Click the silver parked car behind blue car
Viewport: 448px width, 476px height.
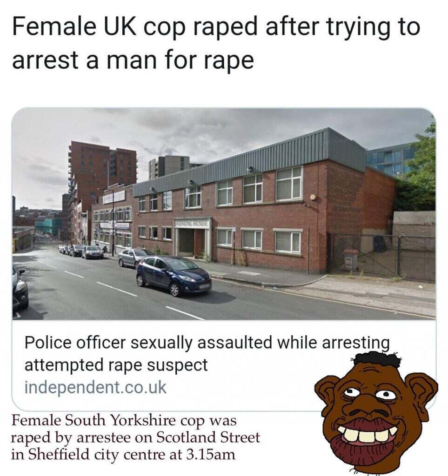pyautogui.click(x=134, y=258)
